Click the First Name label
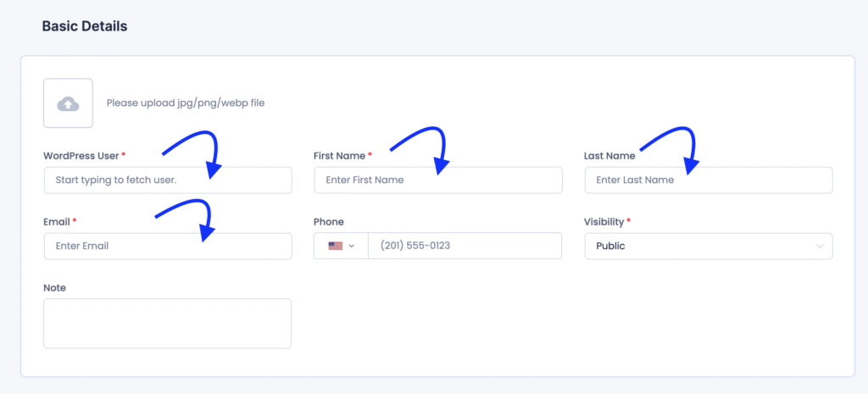Image resolution: width=868 pixels, height=394 pixels. [x=340, y=156]
